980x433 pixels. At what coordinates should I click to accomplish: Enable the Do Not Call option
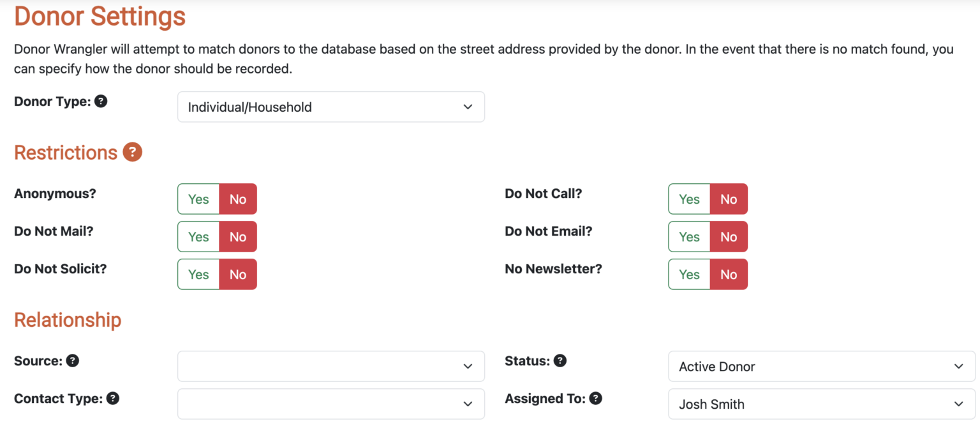(688, 199)
